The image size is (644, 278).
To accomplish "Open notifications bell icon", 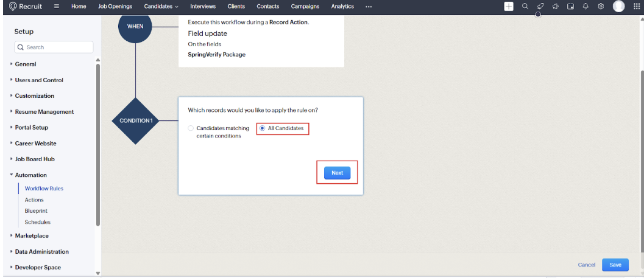I will coord(586,6).
